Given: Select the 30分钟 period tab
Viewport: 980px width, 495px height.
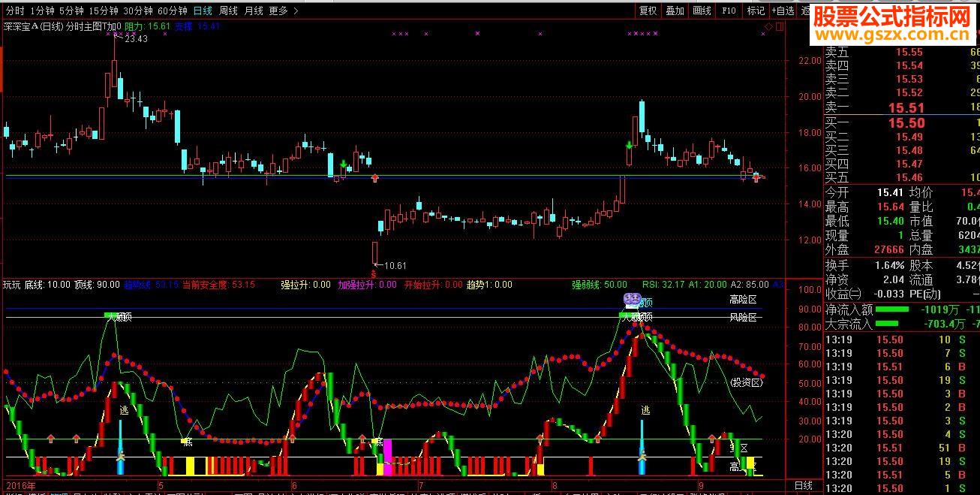Looking at the screenshot, I should (138, 11).
